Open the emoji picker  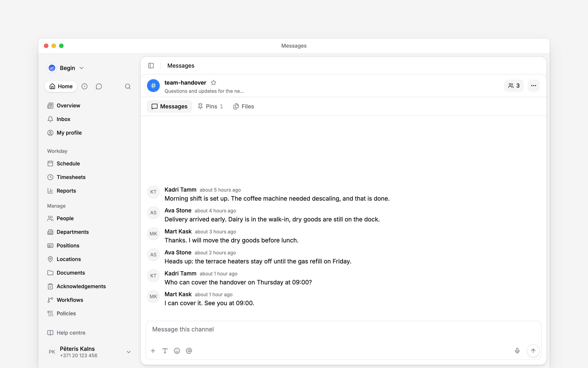pyautogui.click(x=177, y=351)
